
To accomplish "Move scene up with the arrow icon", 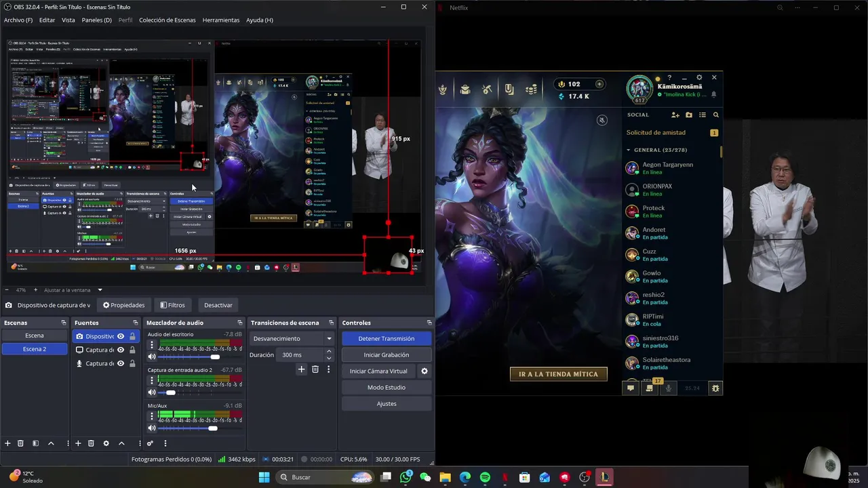I will [x=51, y=443].
